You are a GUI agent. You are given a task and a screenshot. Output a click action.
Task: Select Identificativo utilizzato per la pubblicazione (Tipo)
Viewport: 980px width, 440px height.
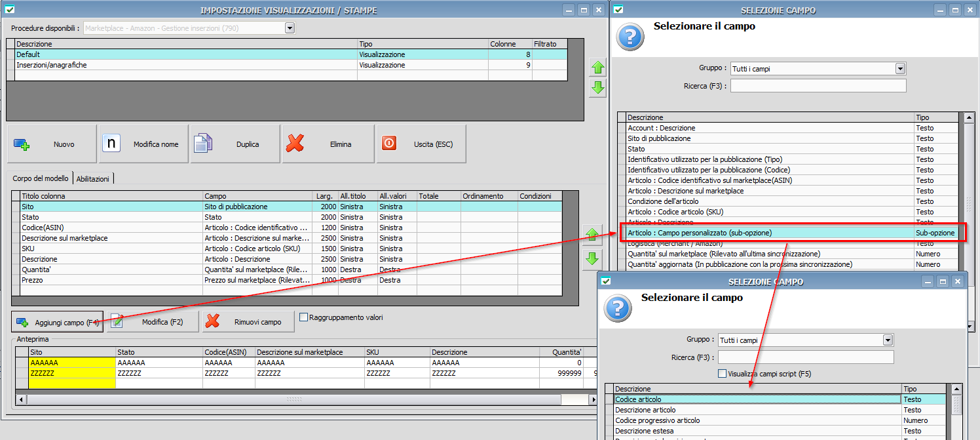coord(788,159)
